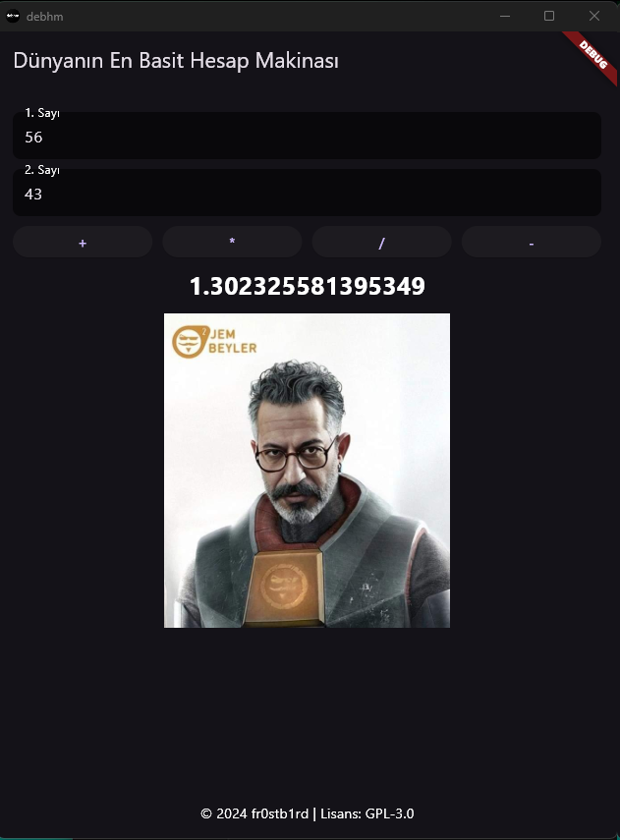Click the Lisans: GPL-3.0 footer text
This screenshot has width=620, height=840.
coord(367,813)
